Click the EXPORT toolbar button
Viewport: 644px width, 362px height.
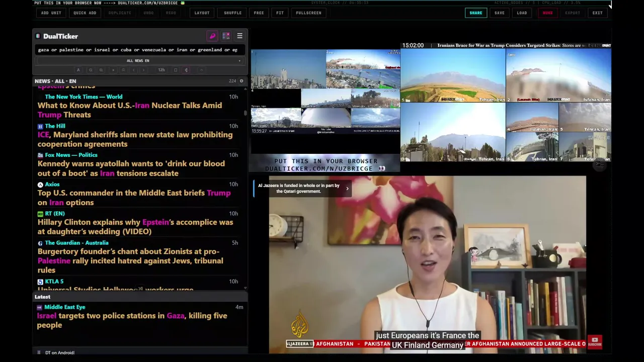point(573,13)
